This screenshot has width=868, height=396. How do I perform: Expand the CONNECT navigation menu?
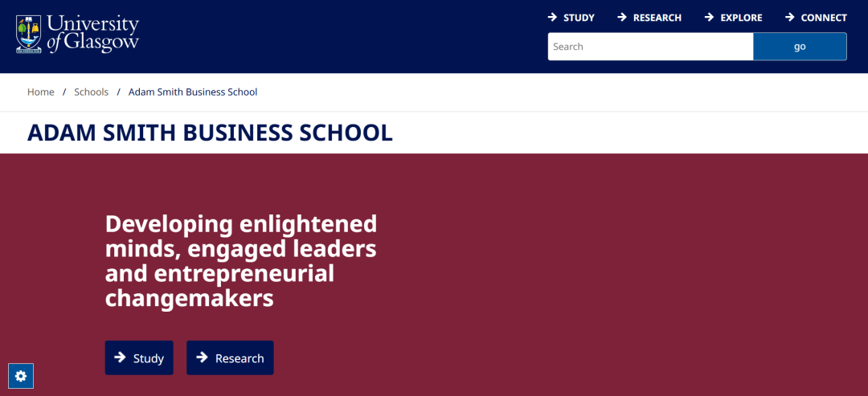coord(824,18)
